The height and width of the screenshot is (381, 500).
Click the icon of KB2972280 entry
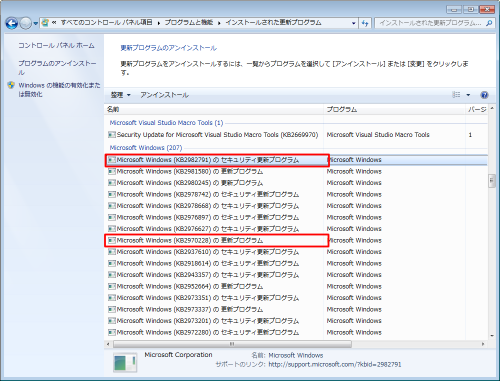pyautogui.click(x=112, y=332)
